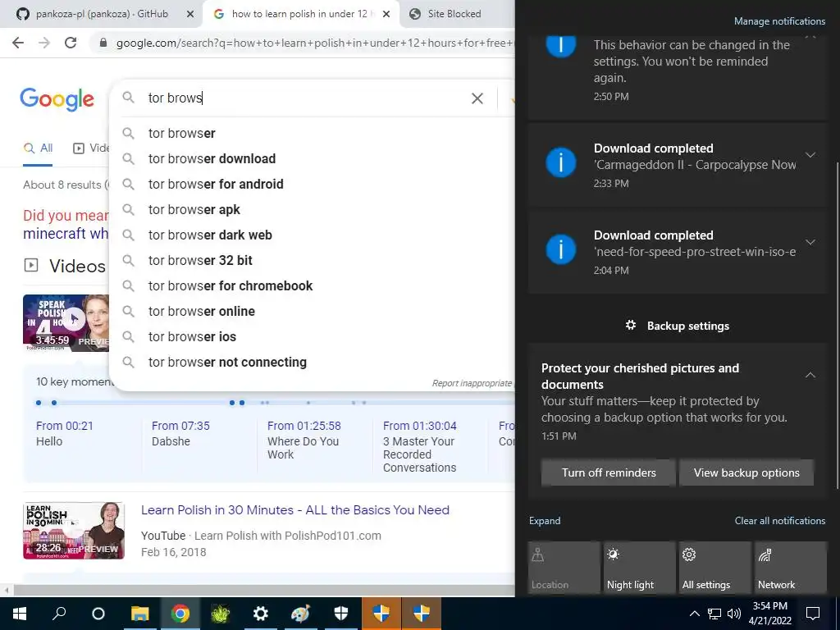Open the Speak Polish 3:45:59 video thumbnail
Viewport: 840px width, 630px height.
(x=66, y=322)
